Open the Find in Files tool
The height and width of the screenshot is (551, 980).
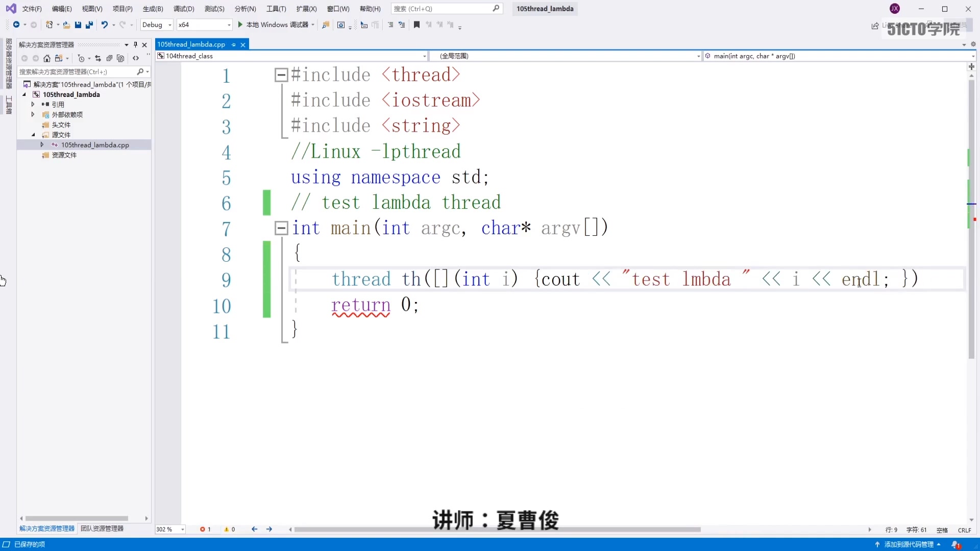(x=326, y=24)
